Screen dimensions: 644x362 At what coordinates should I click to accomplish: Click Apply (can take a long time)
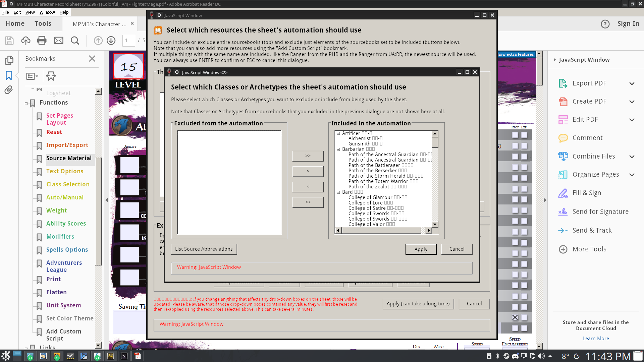coord(418,304)
